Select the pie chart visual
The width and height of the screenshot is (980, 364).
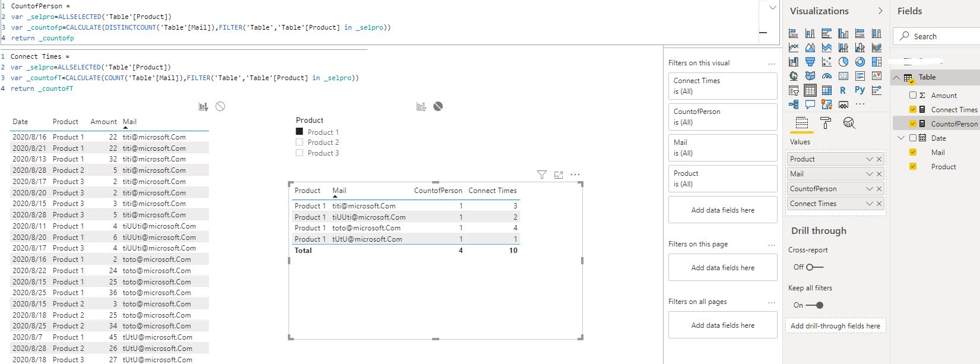[x=843, y=61]
